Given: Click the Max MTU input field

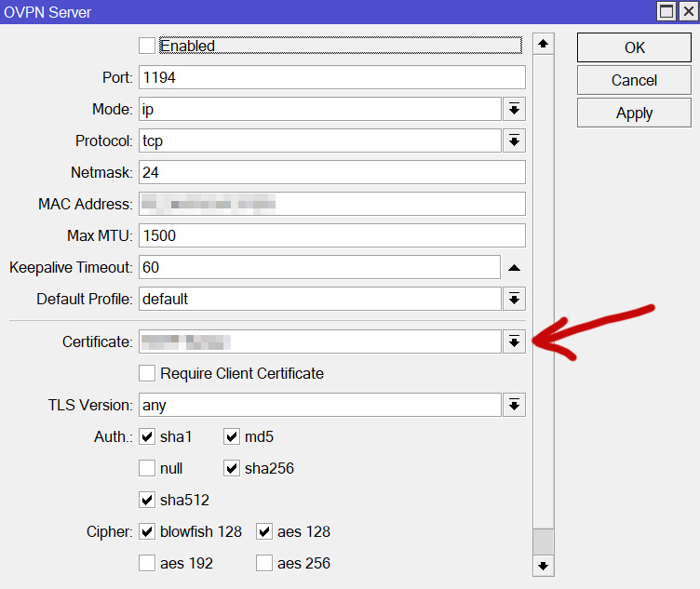Looking at the screenshot, I should point(332,235).
